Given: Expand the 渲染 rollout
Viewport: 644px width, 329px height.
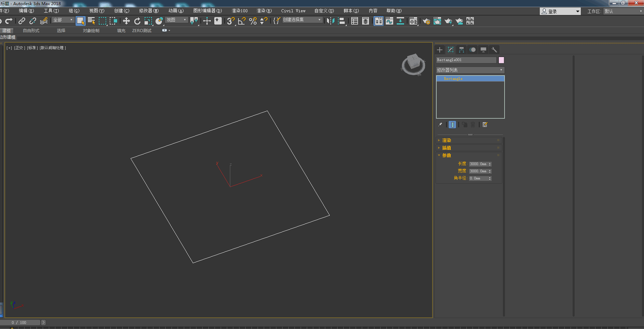Looking at the screenshot, I should coord(447,140).
